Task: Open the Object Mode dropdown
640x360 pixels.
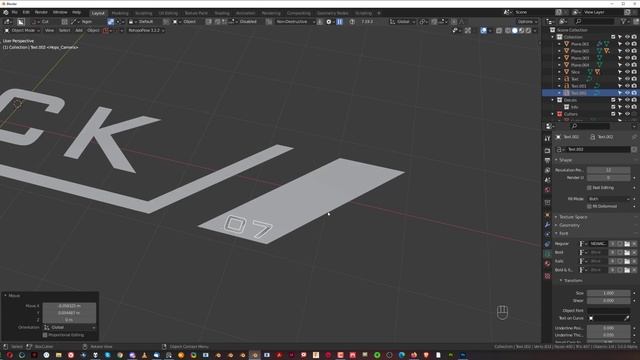Action: [22, 31]
